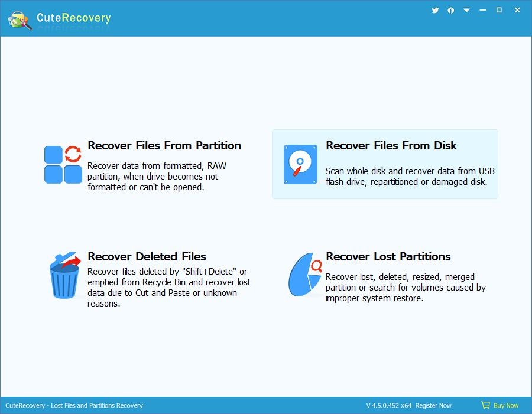Click the Recover Lost Partitions pie icon
This screenshot has height=414, width=532.
tap(305, 275)
